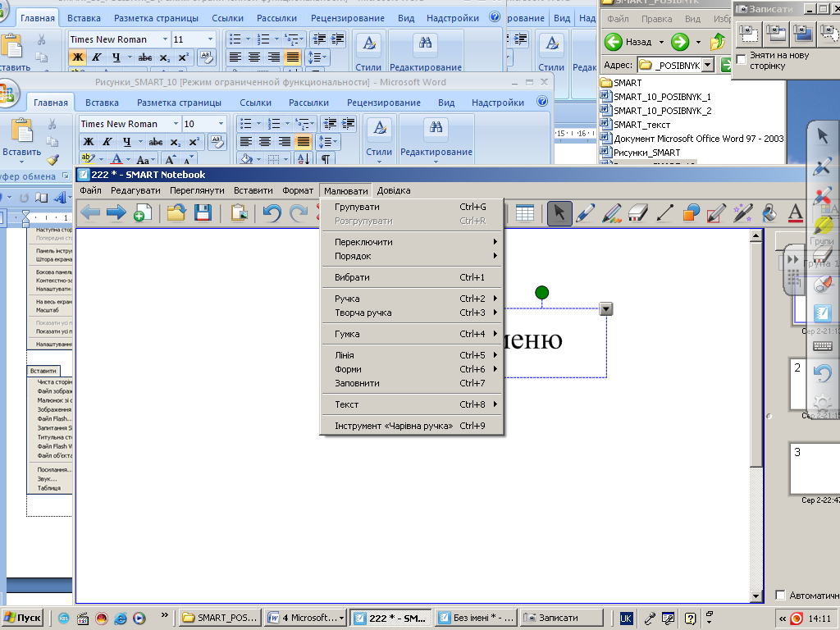Select the Magic pen tool in Notebook toolbar
This screenshot has width=840, height=630.
point(743,213)
